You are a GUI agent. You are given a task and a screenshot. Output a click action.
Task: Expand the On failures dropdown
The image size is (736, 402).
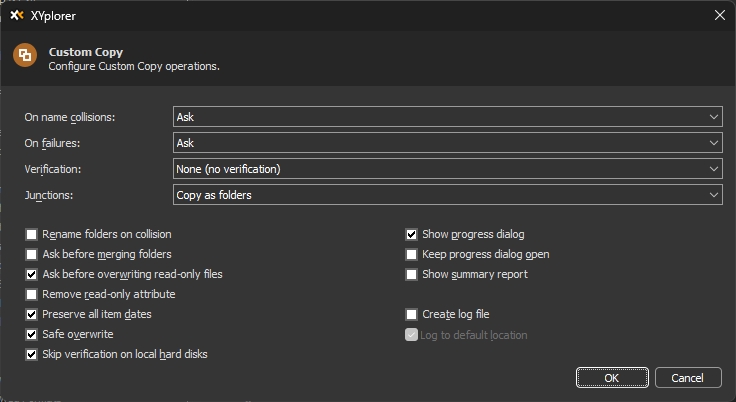click(x=447, y=143)
